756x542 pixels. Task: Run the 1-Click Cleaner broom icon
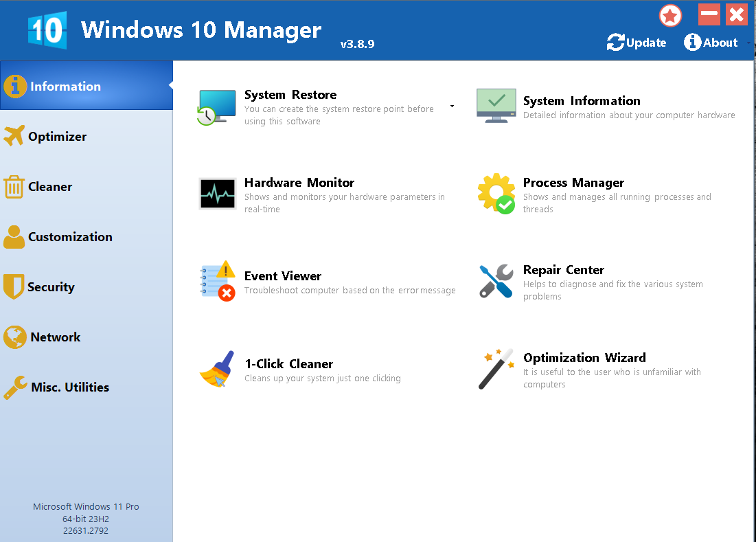coord(218,369)
